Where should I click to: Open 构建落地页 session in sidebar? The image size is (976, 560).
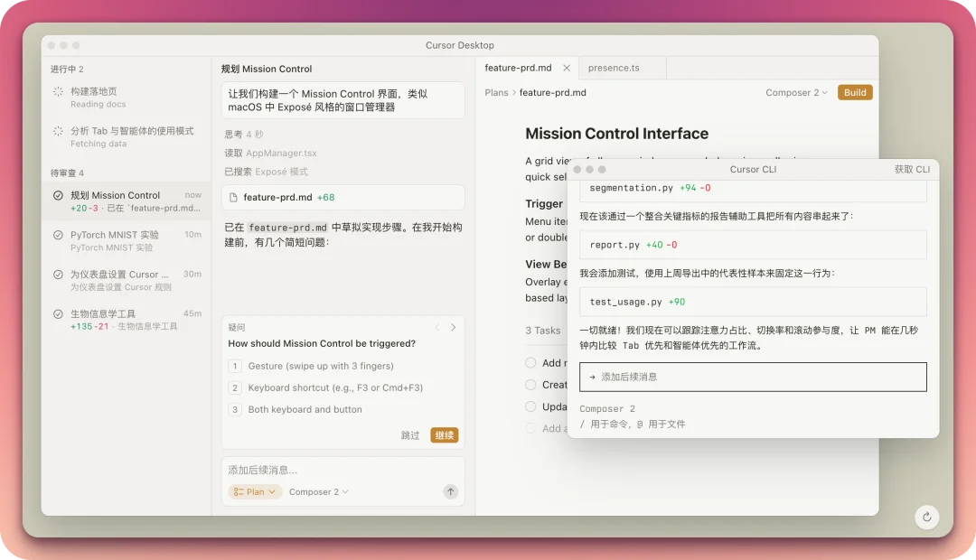(x=127, y=98)
